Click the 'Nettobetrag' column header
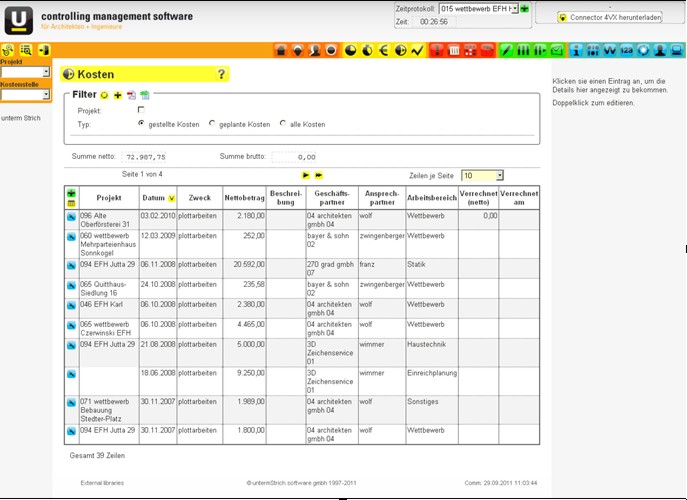 (244, 198)
